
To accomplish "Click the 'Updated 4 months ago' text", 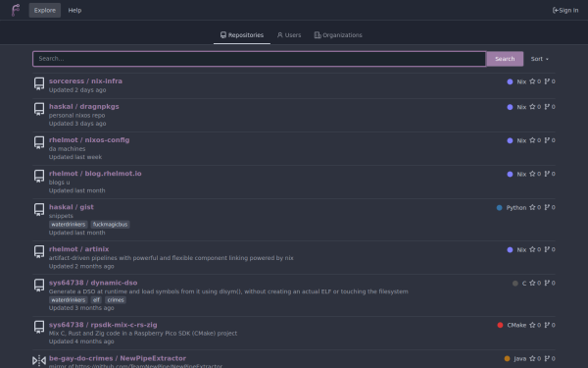I will click(81, 342).
